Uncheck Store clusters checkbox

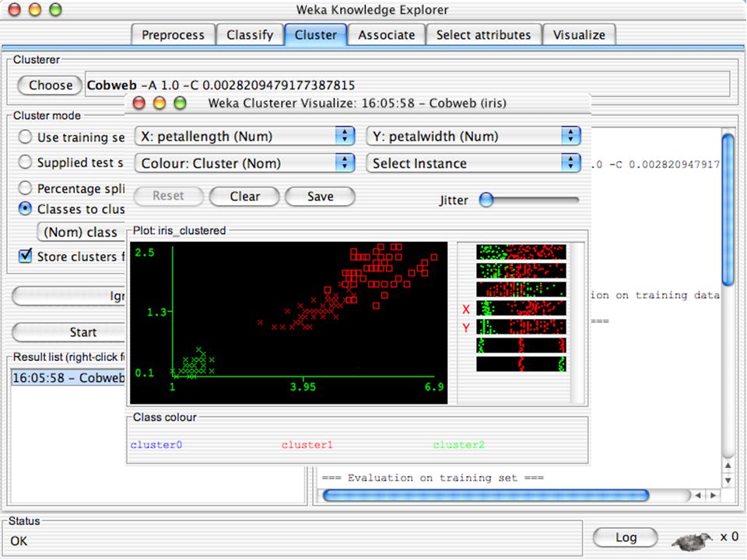click(x=25, y=256)
